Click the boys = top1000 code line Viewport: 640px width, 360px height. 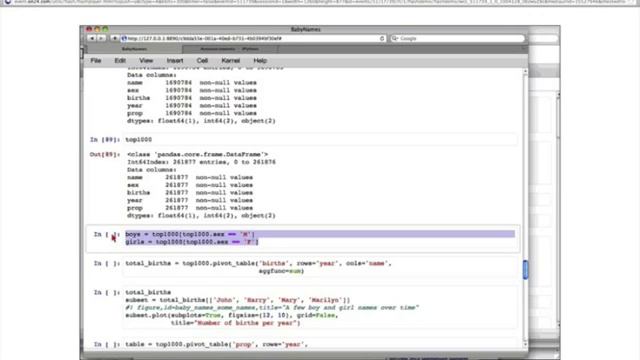(190, 234)
